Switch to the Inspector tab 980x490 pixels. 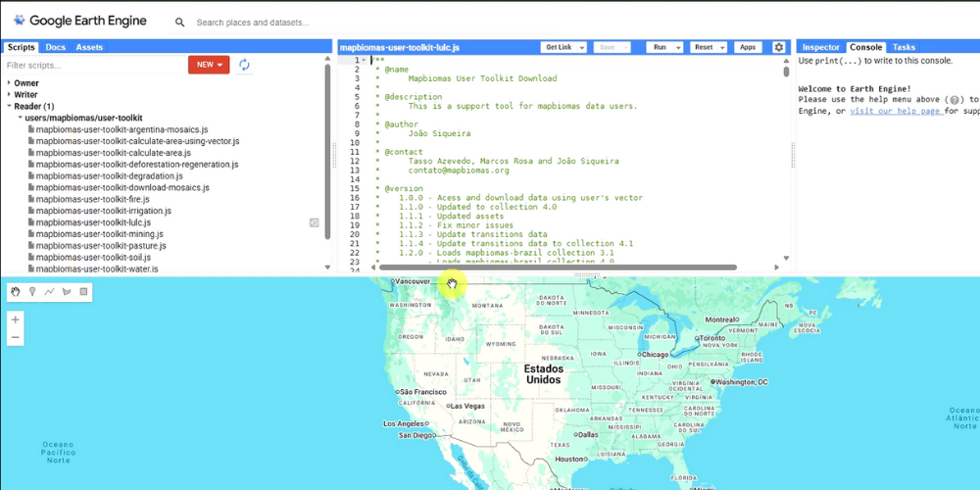point(820,47)
